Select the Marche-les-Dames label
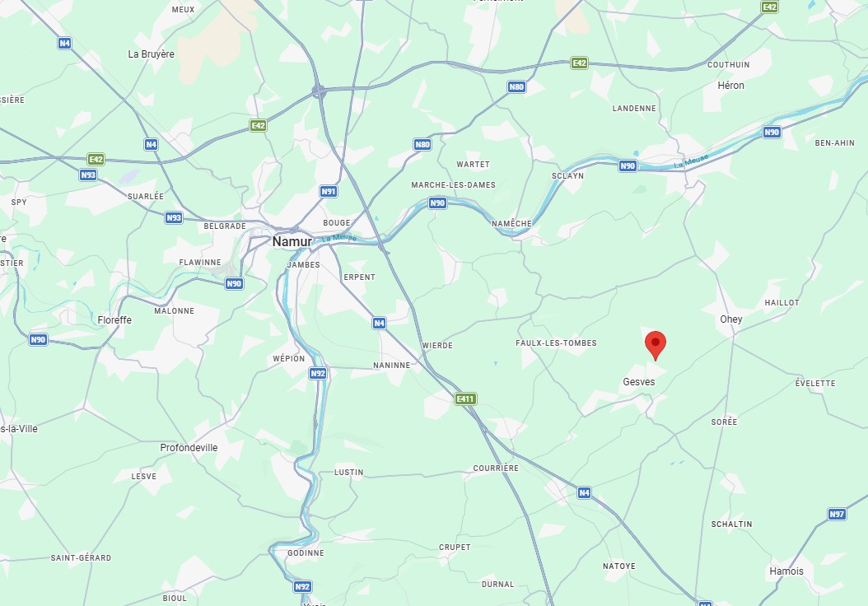 coord(454,184)
